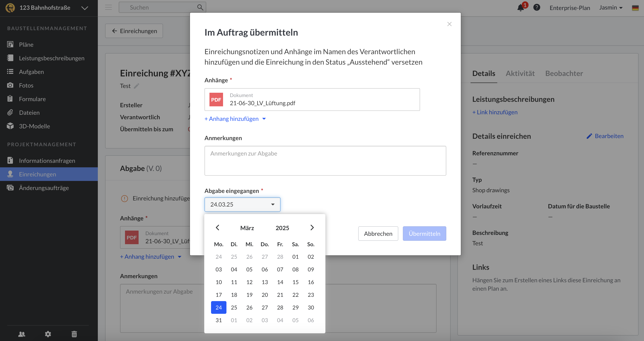
Task: Select March 17 in the calendar
Action: pos(219,295)
